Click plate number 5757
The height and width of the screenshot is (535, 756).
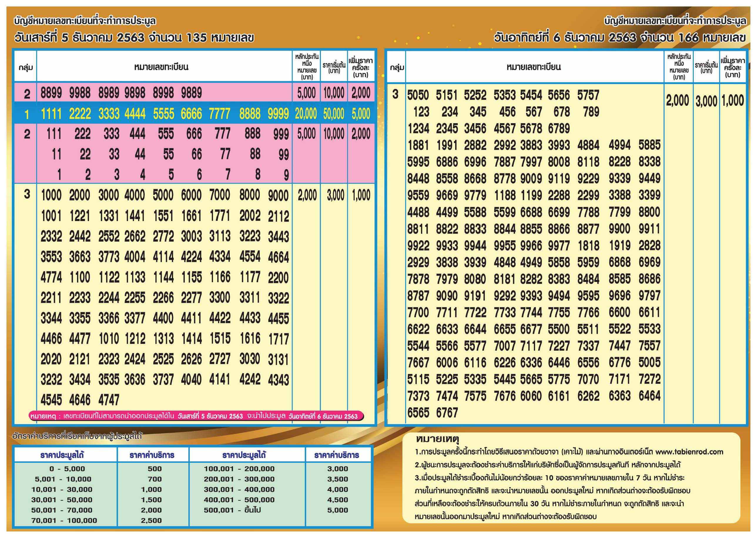pyautogui.click(x=588, y=95)
